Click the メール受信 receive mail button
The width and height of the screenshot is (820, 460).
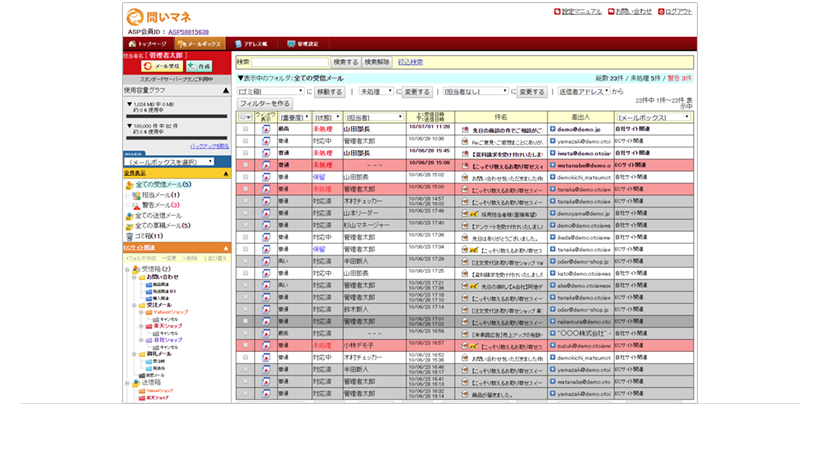(162, 66)
